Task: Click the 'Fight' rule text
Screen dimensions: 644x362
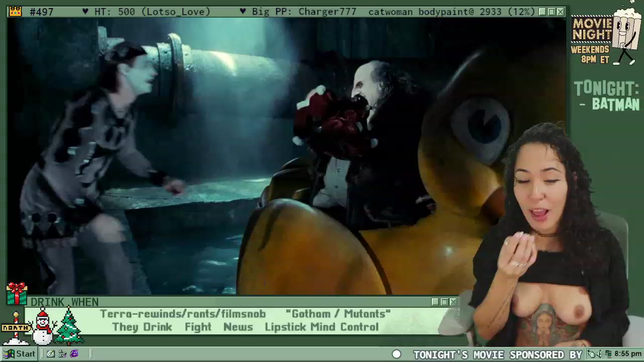Action: point(198,327)
